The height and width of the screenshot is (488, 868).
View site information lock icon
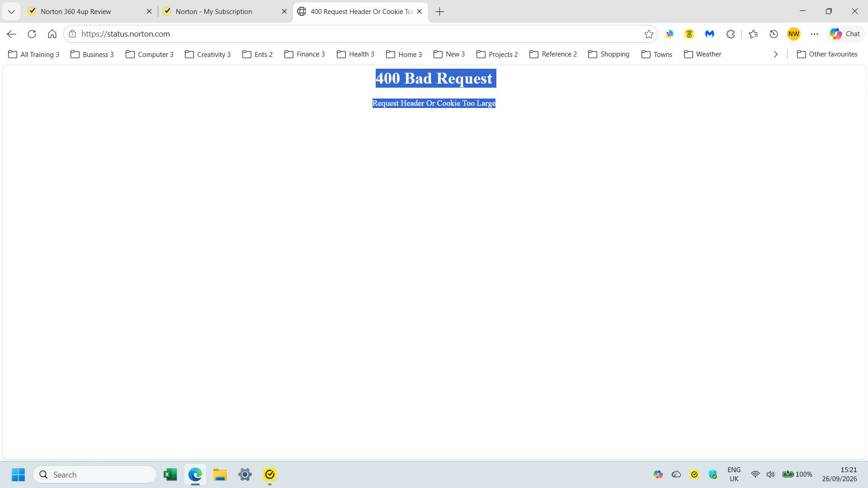72,34
